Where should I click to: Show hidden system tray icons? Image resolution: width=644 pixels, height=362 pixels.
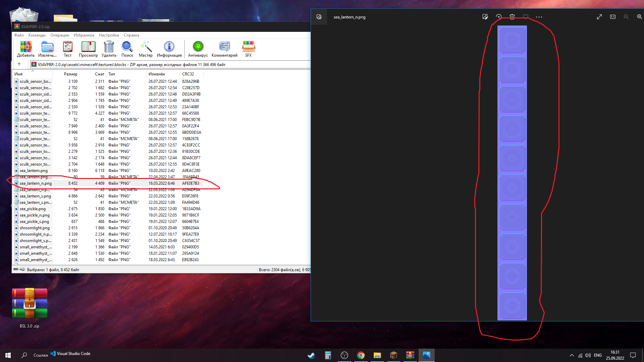[572, 355]
